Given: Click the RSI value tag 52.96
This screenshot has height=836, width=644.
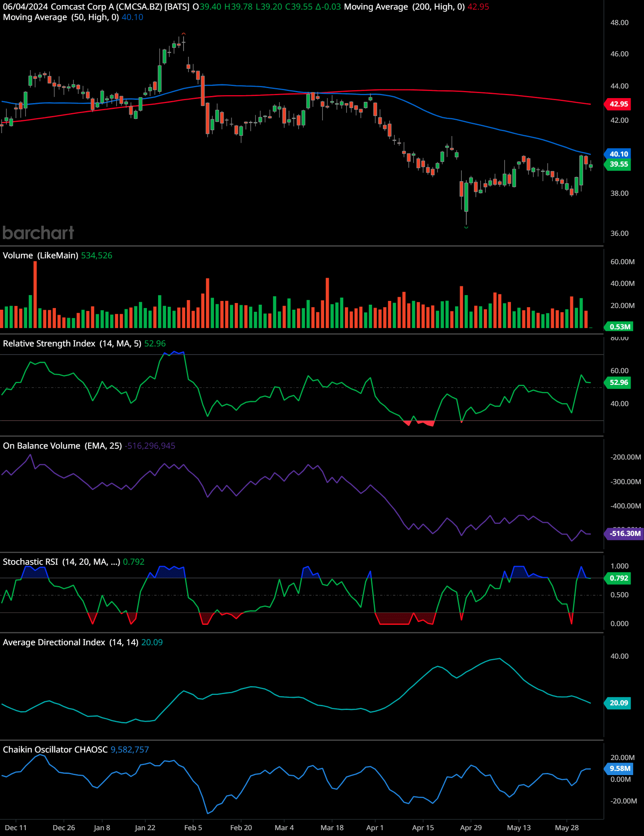Looking at the screenshot, I should [x=618, y=382].
